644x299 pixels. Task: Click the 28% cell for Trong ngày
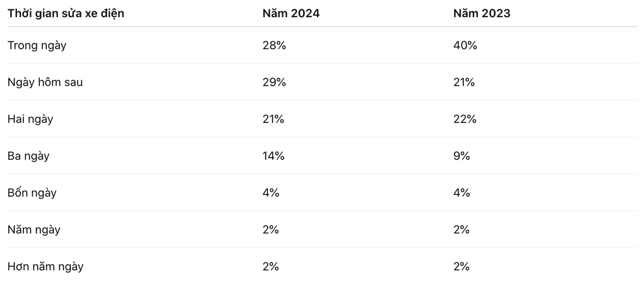274,45
